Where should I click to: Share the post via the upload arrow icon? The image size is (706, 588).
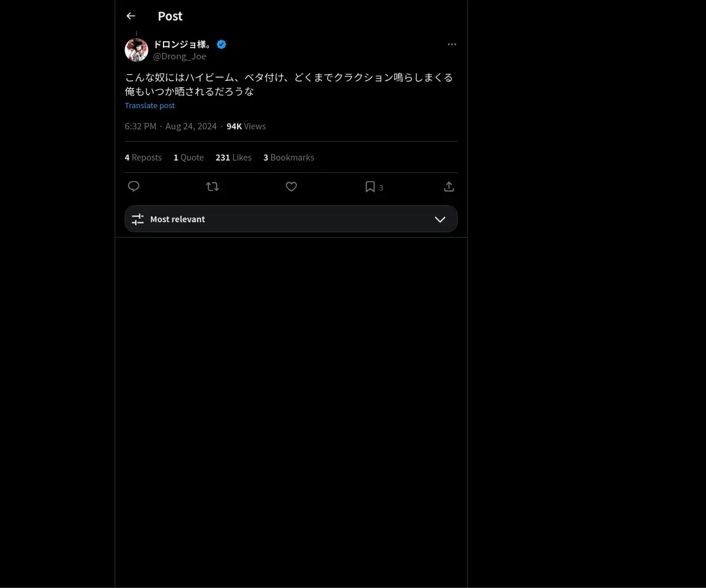(449, 186)
